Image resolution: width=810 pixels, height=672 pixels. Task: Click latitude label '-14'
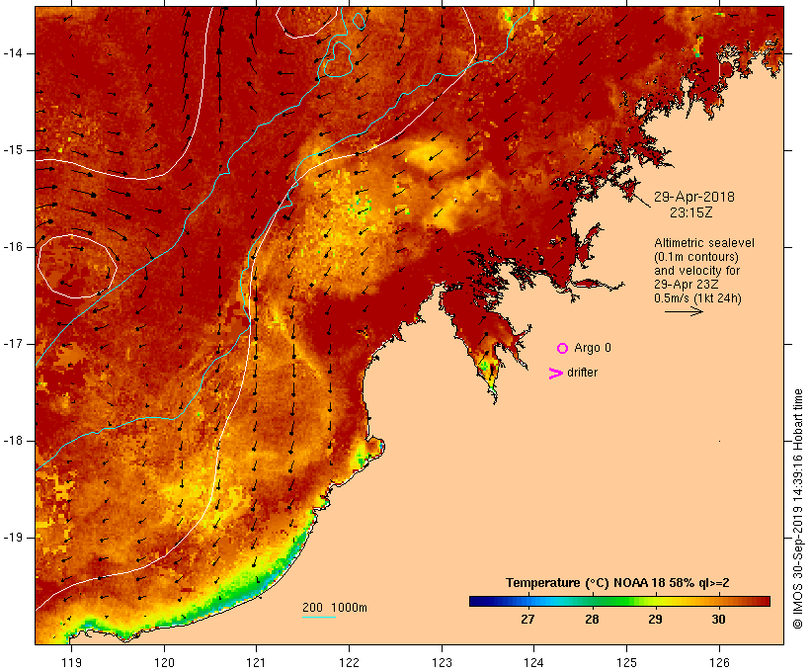(x=12, y=53)
